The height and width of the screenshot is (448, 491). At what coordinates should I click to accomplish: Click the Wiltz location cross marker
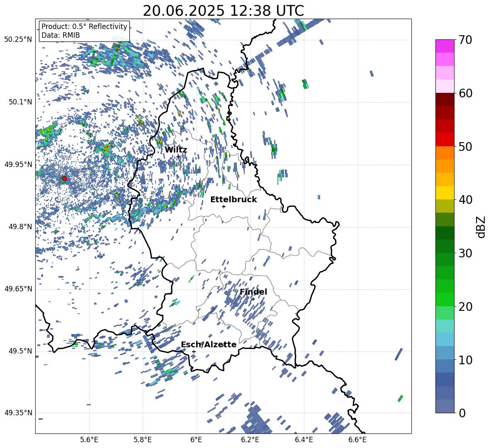(178, 156)
